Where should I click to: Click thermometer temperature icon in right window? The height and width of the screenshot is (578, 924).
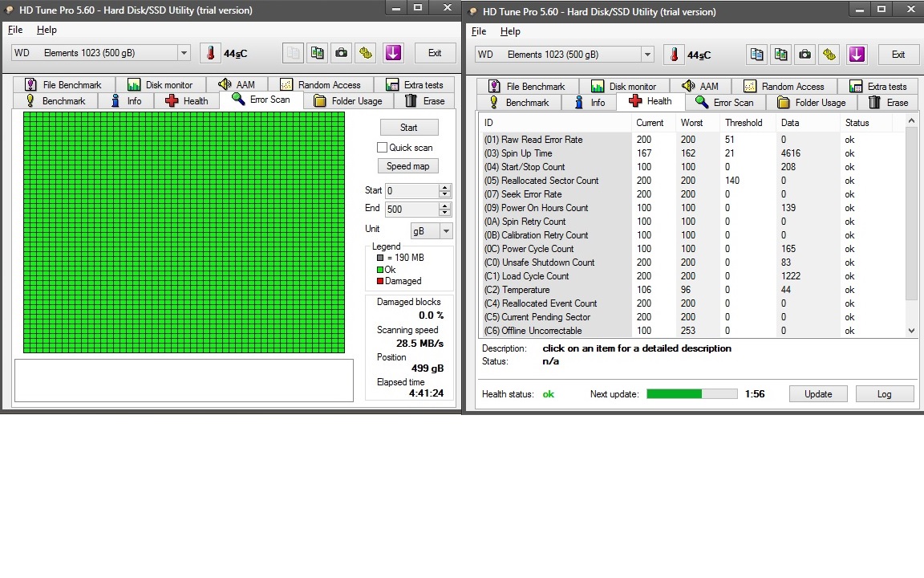(x=674, y=55)
